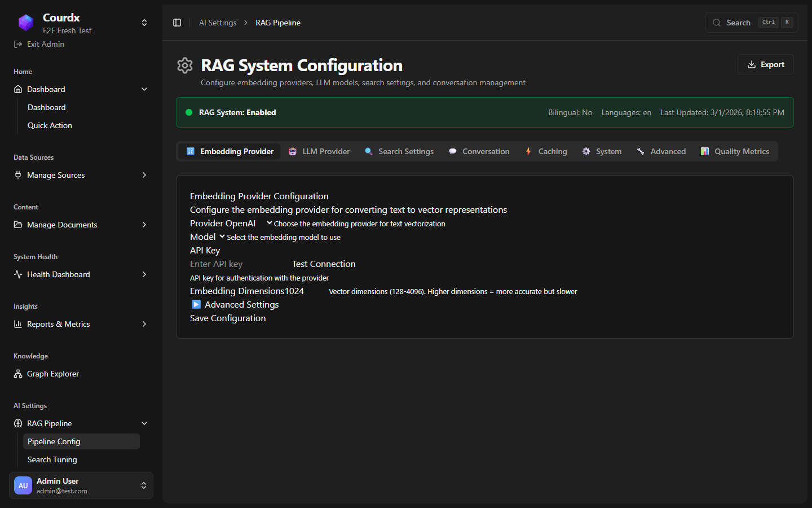Click the Manage Documents folder icon
The height and width of the screenshot is (508, 812).
[x=18, y=225]
